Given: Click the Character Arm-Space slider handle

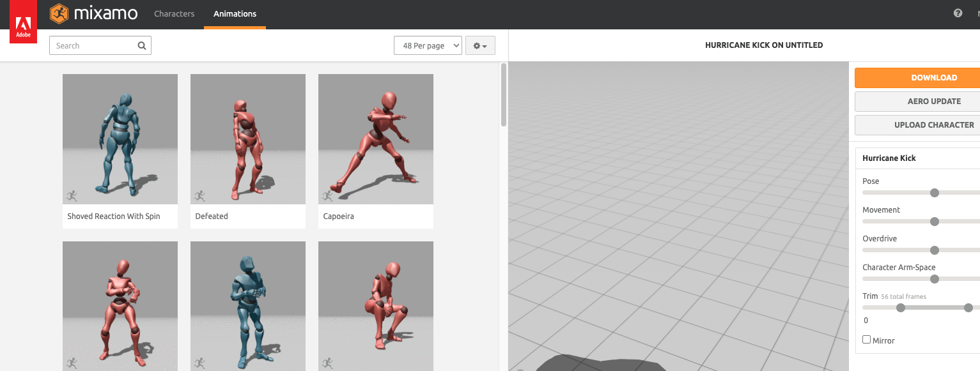Looking at the screenshot, I should (x=935, y=279).
